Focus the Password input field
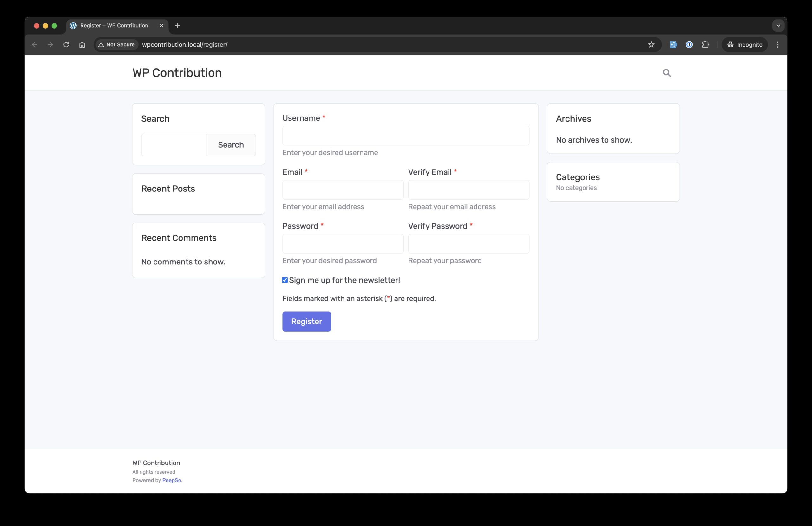The height and width of the screenshot is (526, 812). point(343,243)
